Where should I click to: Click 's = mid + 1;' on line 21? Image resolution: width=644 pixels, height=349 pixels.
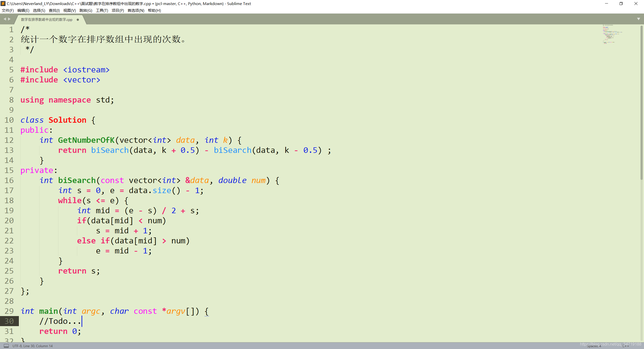(x=124, y=231)
